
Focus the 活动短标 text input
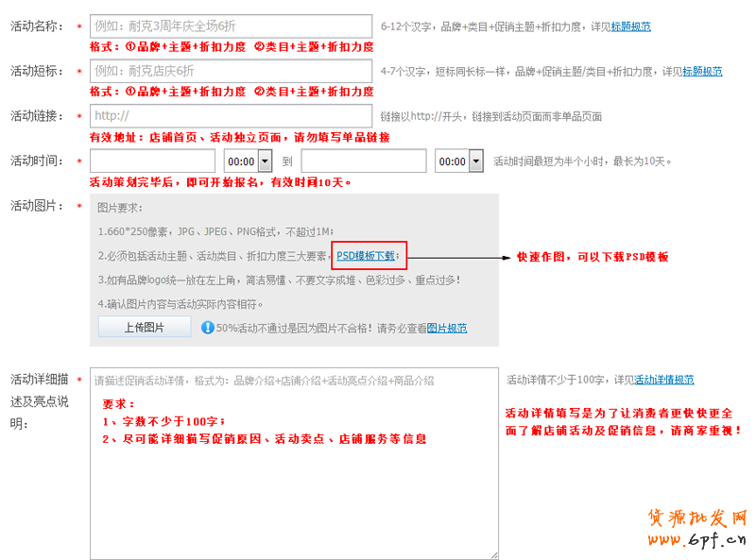pos(231,71)
